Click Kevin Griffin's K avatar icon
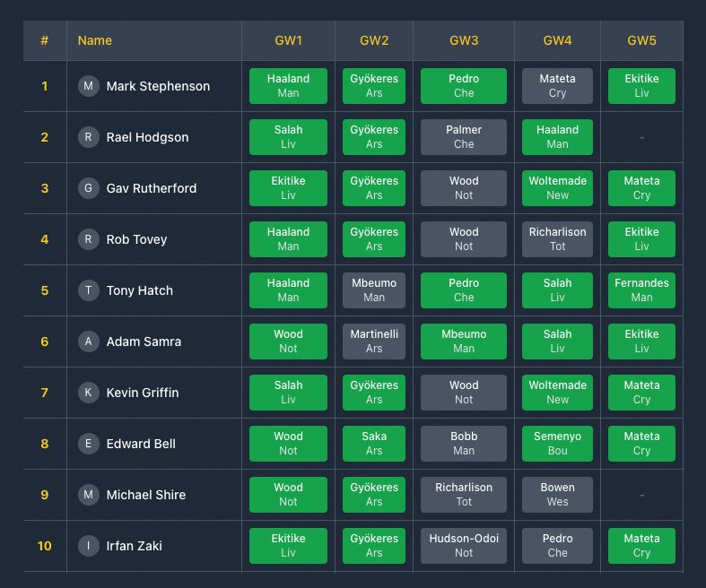This screenshot has width=706, height=588. click(x=88, y=393)
